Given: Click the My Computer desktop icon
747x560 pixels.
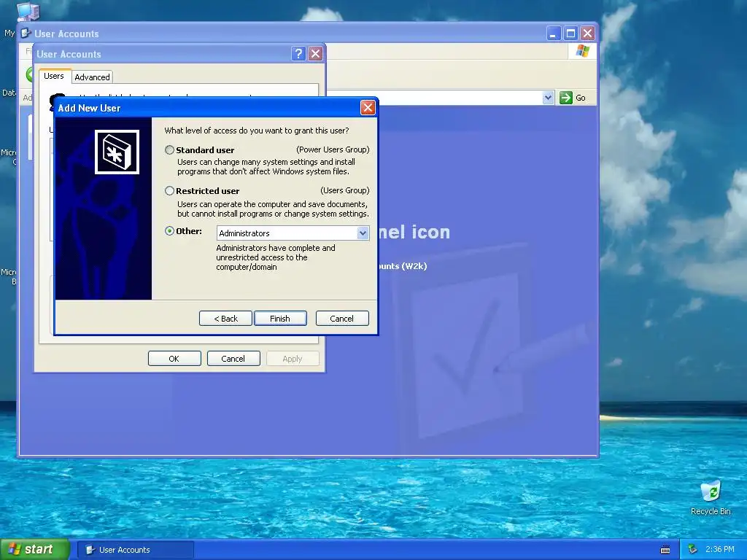Looking at the screenshot, I should [x=28, y=12].
